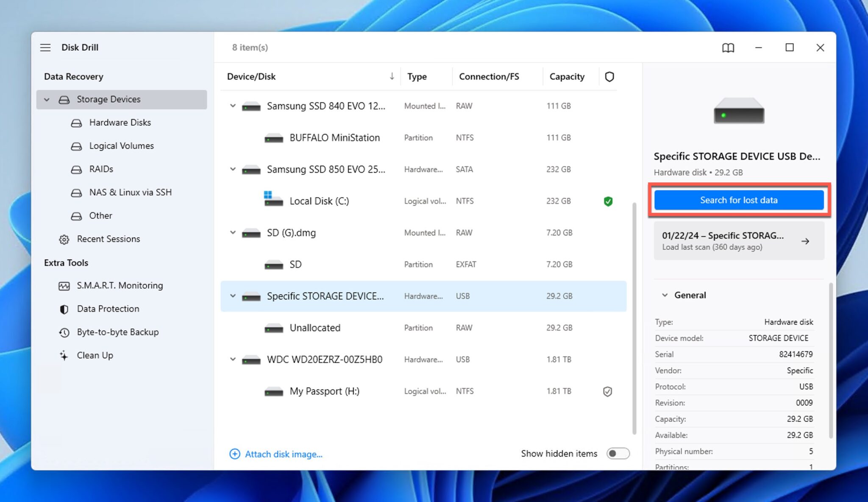Select the Clean Up tool
This screenshot has height=502, width=868.
pos(95,355)
